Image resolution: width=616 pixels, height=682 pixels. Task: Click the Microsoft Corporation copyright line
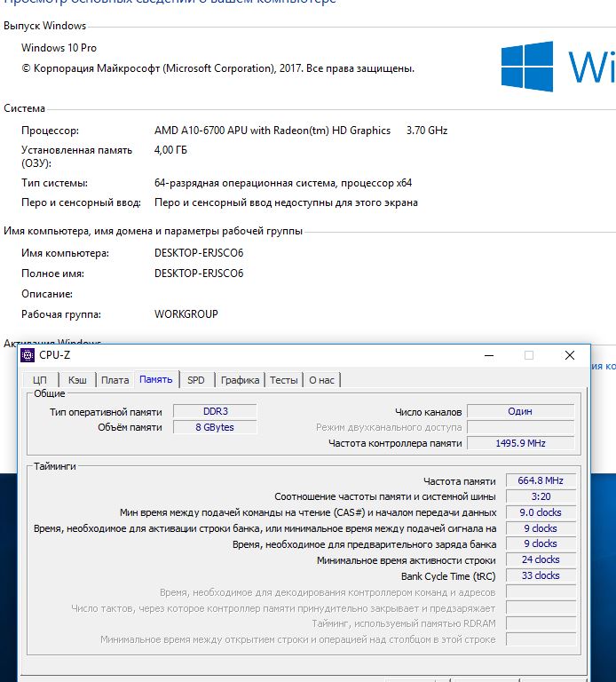pyautogui.click(x=218, y=68)
